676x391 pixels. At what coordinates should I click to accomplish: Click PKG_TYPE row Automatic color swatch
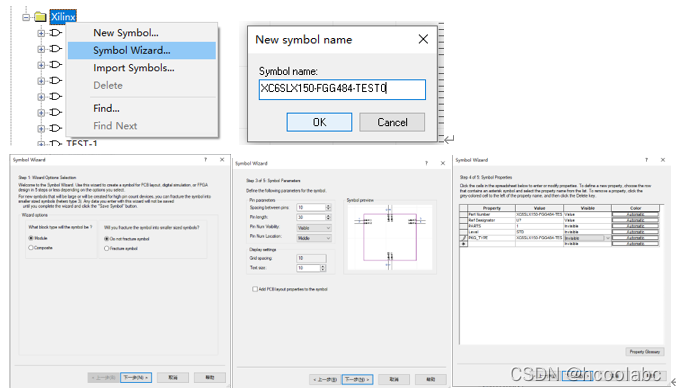635,238
